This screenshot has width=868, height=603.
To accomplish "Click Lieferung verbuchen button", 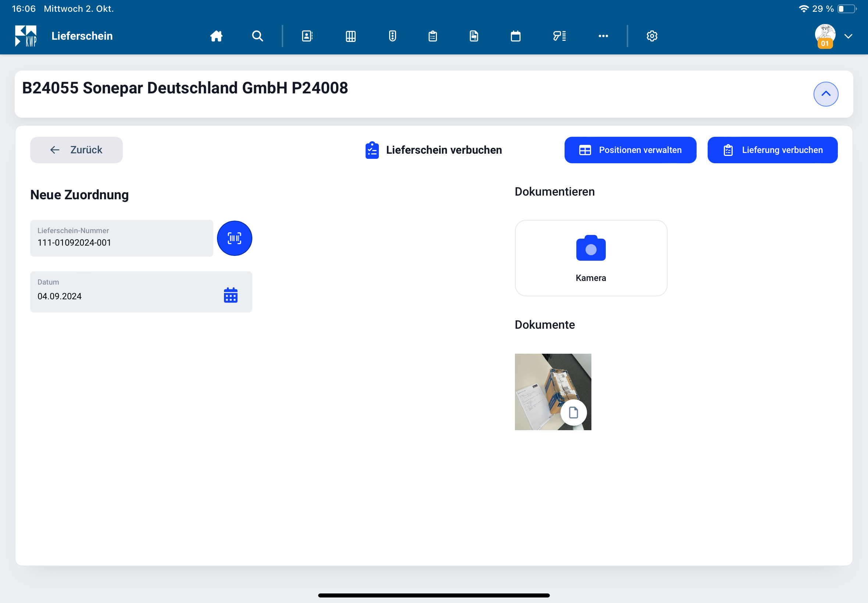I will click(772, 150).
